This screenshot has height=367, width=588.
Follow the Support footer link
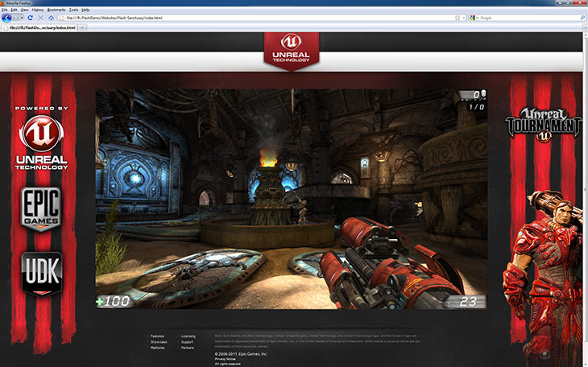pos(187,342)
